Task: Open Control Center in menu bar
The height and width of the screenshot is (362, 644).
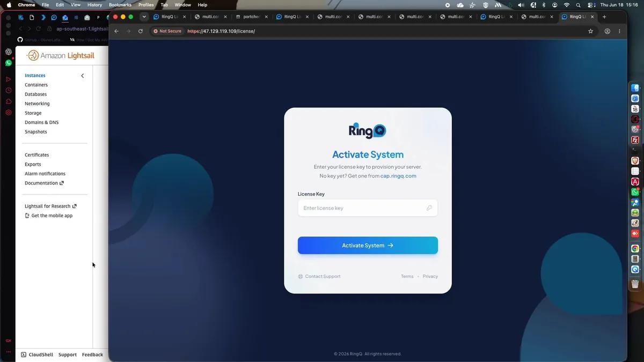Action: 591,5
